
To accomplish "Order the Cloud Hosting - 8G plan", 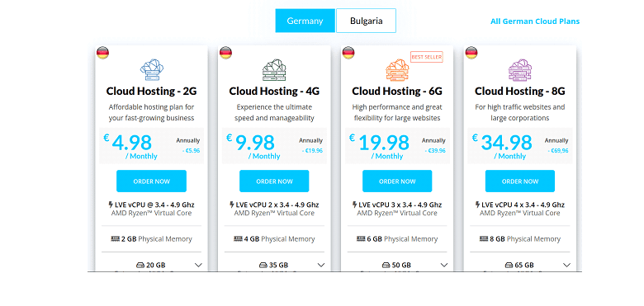I will pos(520,181).
